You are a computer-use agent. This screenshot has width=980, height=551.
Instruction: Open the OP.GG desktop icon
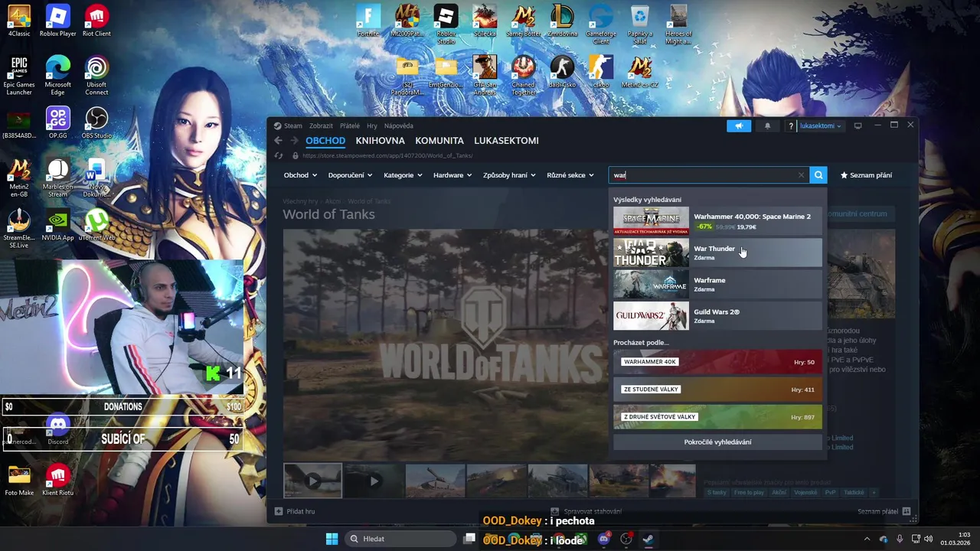point(57,122)
